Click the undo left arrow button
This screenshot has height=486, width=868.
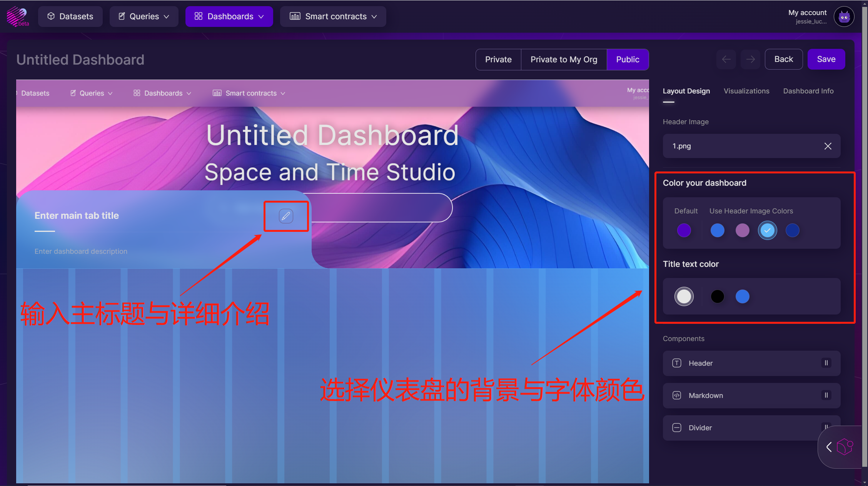726,59
